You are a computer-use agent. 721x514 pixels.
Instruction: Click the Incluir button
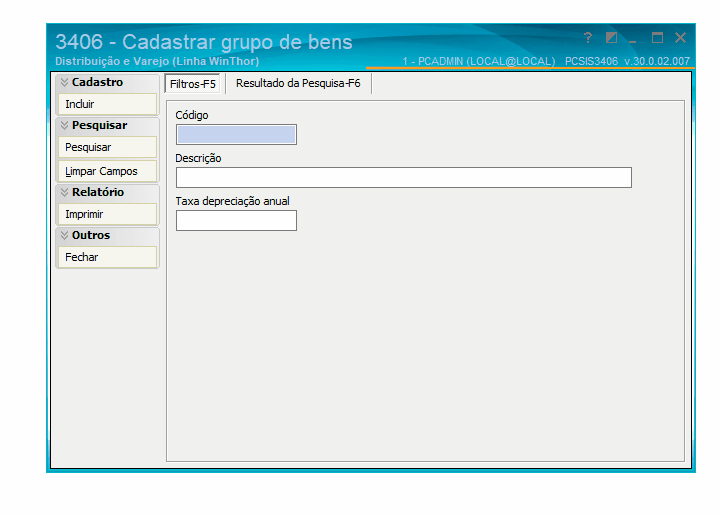pos(108,104)
